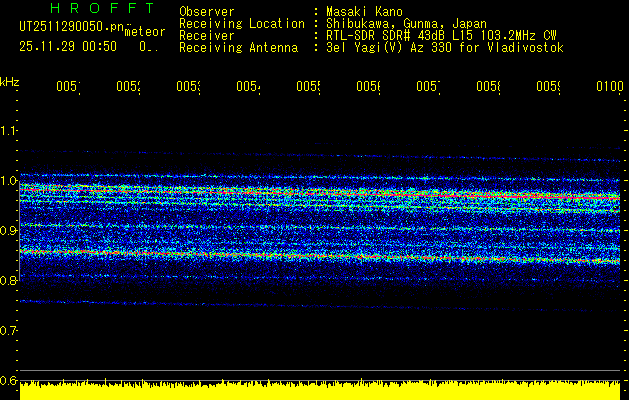Click the 0054 time axis marker

tap(248, 86)
